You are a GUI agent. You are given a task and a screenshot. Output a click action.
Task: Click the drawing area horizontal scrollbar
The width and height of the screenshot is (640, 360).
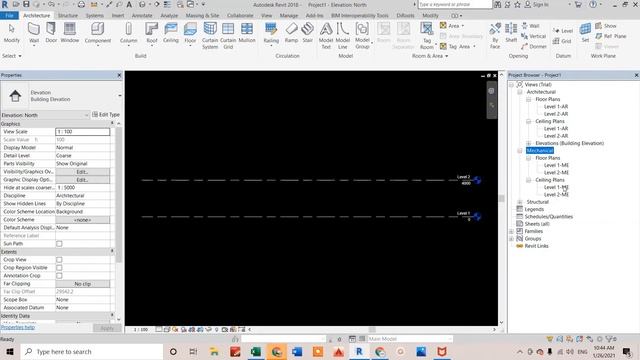point(371,329)
